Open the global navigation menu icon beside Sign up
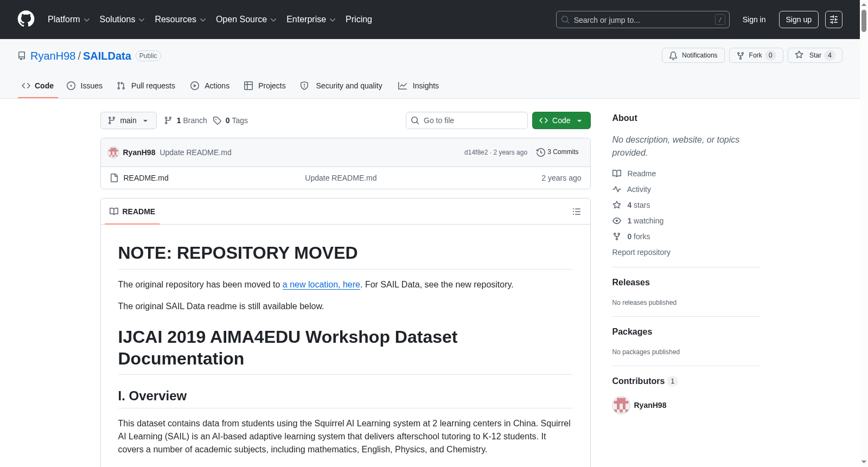This screenshot has width=868, height=467. coord(834,20)
